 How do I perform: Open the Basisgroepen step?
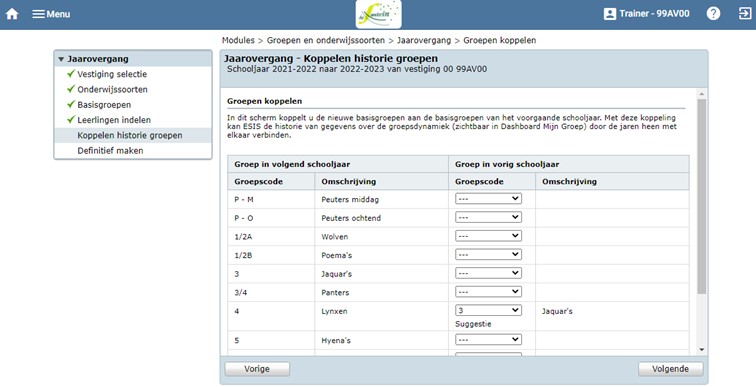(x=104, y=105)
